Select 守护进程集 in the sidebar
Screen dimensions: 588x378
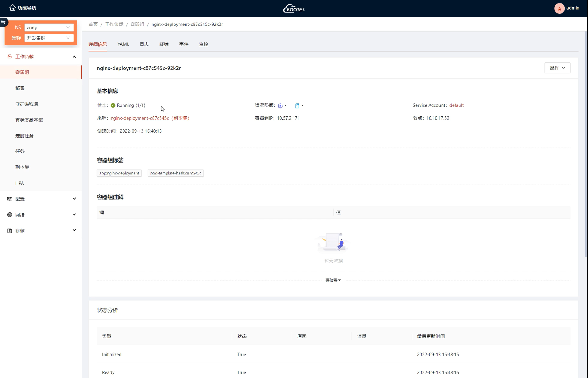[x=27, y=104]
